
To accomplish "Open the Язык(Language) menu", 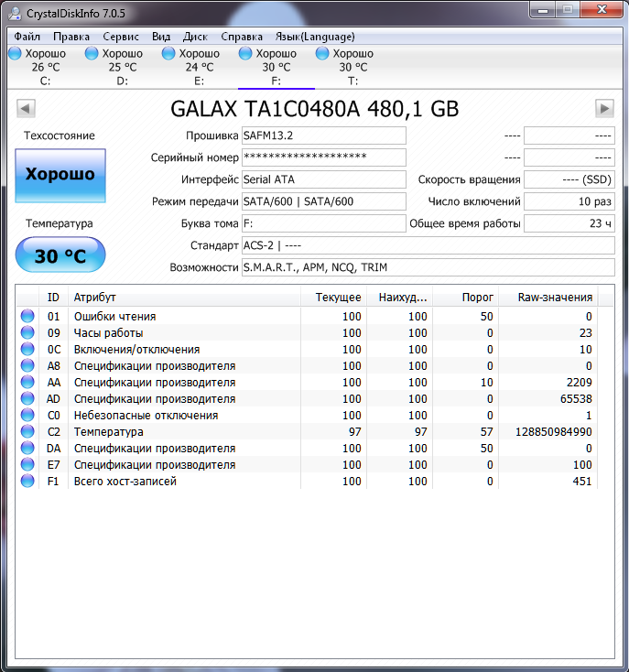I will (315, 37).
